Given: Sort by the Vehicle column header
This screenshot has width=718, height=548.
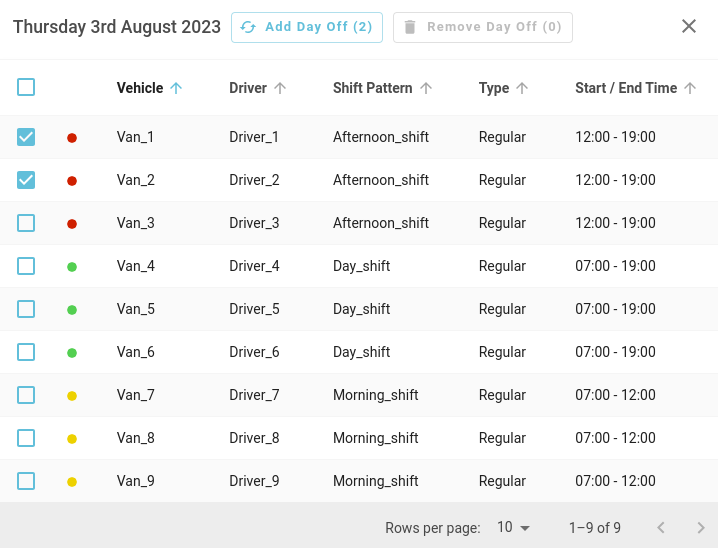Looking at the screenshot, I should click(140, 88).
